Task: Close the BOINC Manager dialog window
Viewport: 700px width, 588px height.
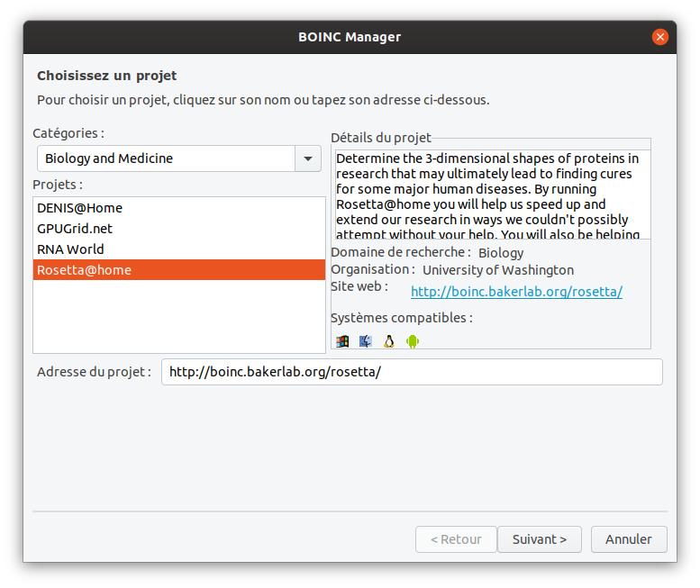Action: pos(660,37)
